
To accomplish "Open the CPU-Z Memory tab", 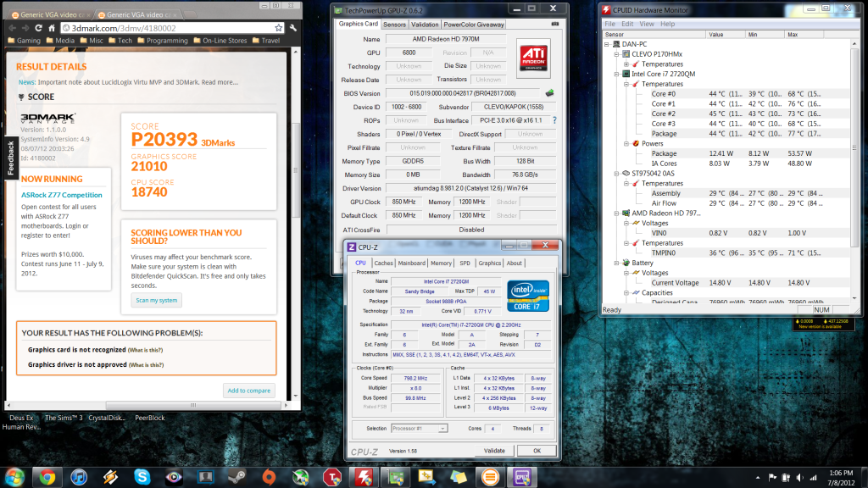I will (x=441, y=263).
